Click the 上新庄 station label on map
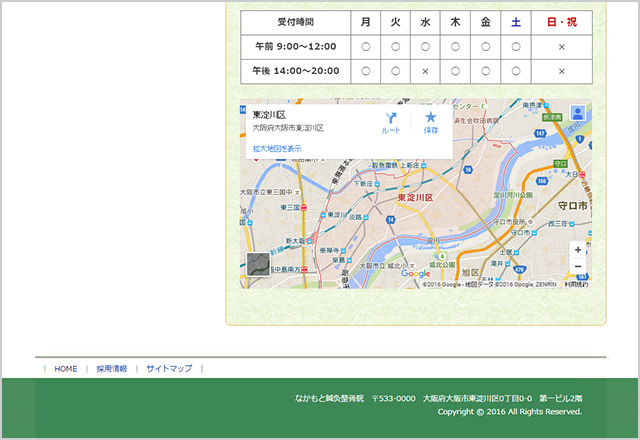This screenshot has height=440, width=640. point(410,165)
